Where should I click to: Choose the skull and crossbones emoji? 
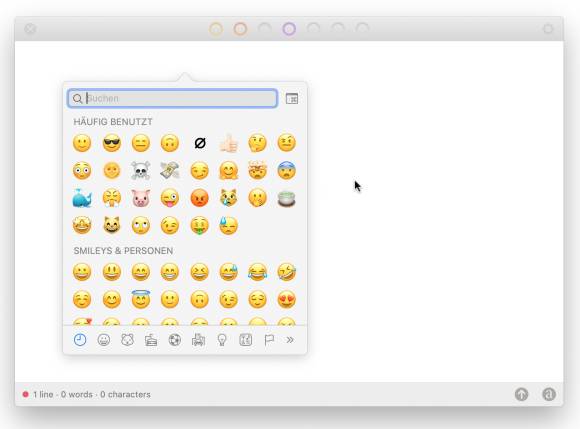click(141, 171)
